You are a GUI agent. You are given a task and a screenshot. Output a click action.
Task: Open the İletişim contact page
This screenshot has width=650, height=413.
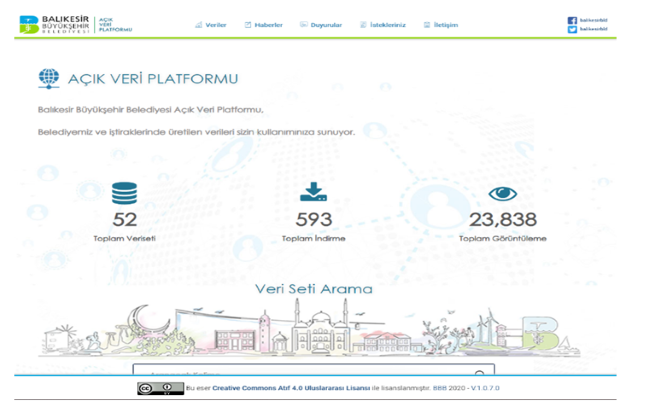(441, 25)
